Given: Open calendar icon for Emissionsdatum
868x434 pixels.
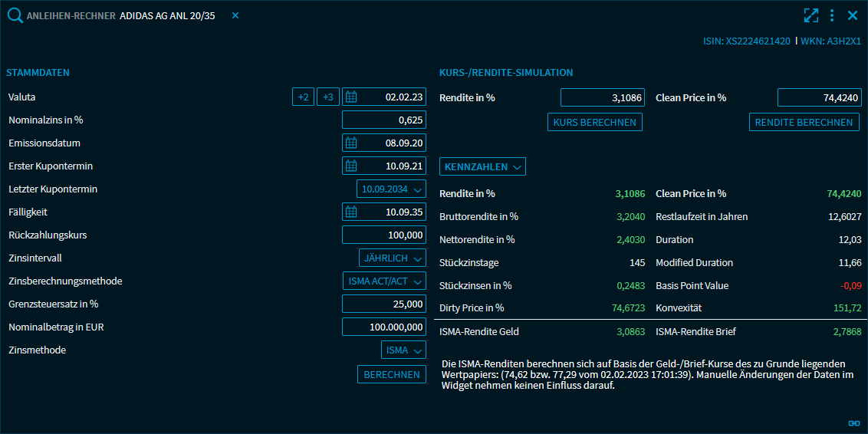Looking at the screenshot, I should 352,143.
